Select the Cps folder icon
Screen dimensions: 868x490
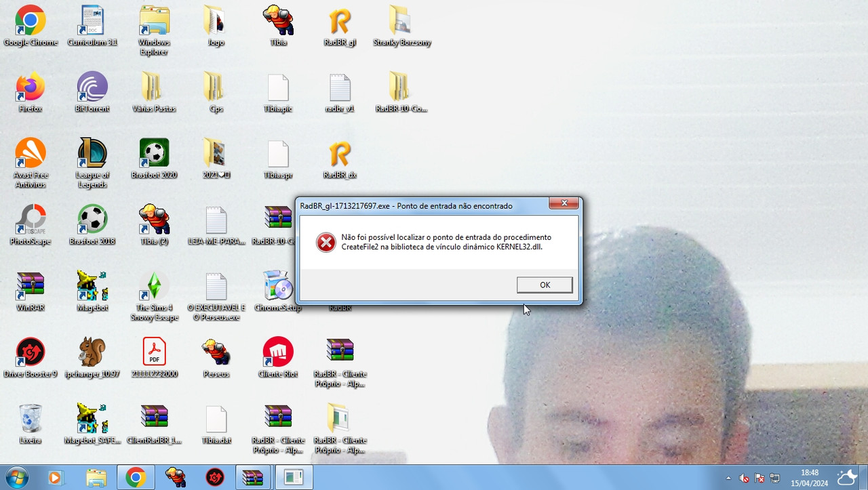[216, 93]
